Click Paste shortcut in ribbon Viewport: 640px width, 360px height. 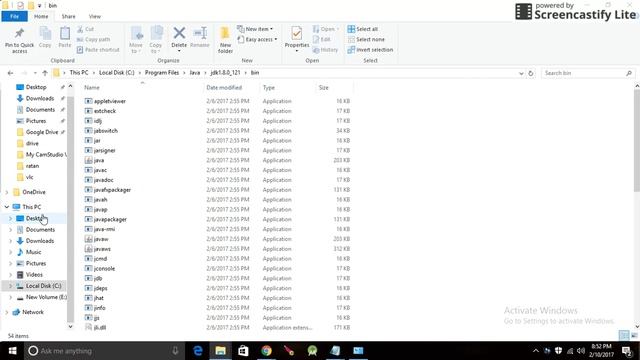pos(98,49)
